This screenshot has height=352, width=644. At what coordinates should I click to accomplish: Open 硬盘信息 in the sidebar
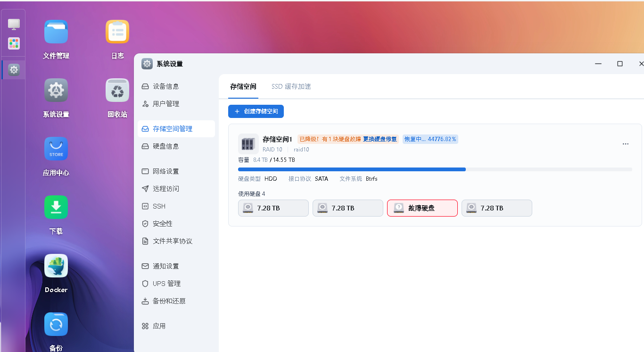[166, 146]
